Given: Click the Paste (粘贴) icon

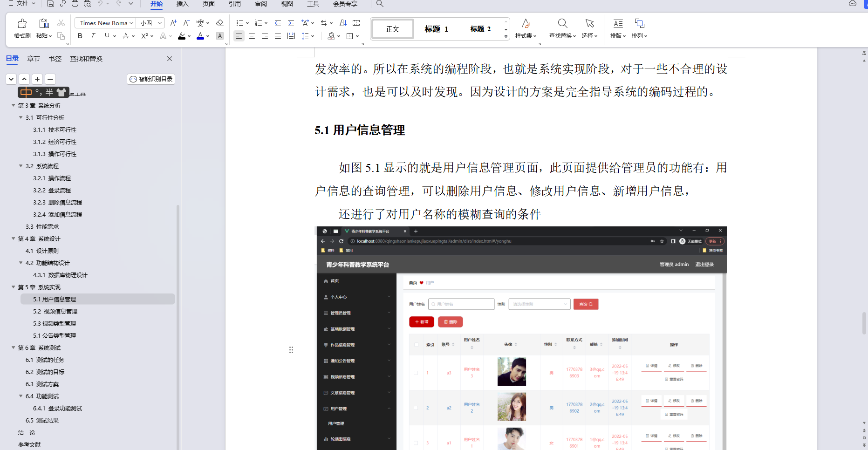Looking at the screenshot, I should coord(43,23).
